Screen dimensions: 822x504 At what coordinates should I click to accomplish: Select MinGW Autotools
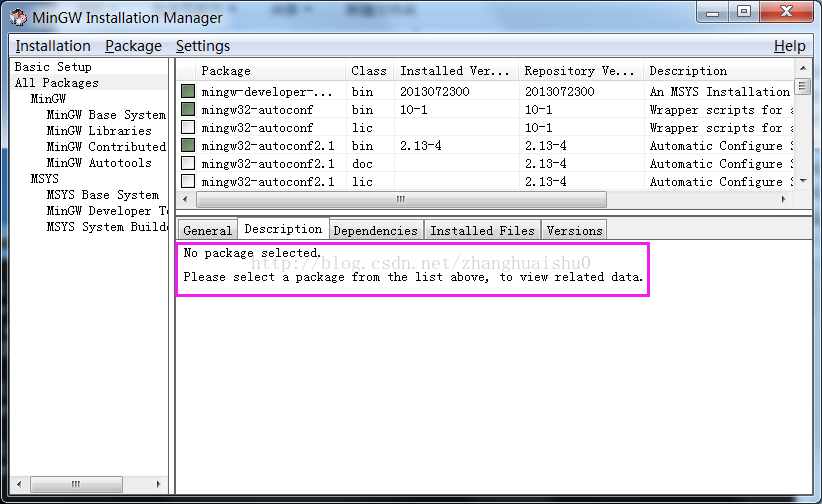click(x=99, y=163)
